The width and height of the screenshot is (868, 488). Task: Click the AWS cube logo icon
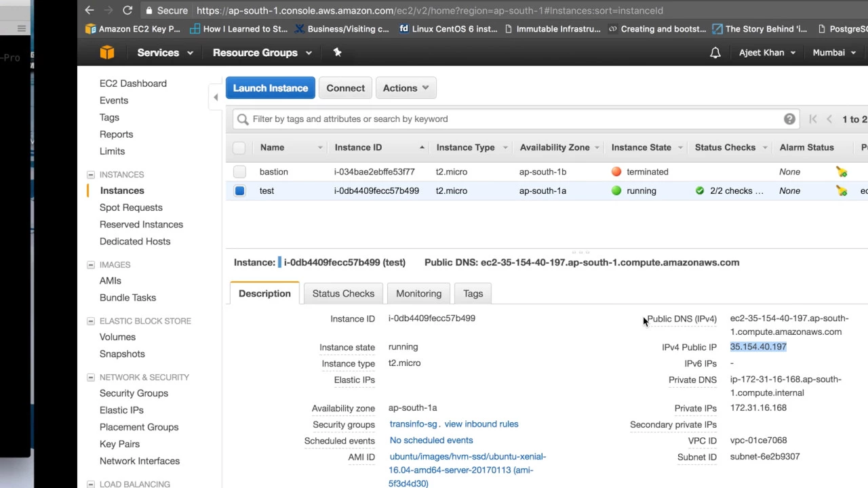(107, 52)
